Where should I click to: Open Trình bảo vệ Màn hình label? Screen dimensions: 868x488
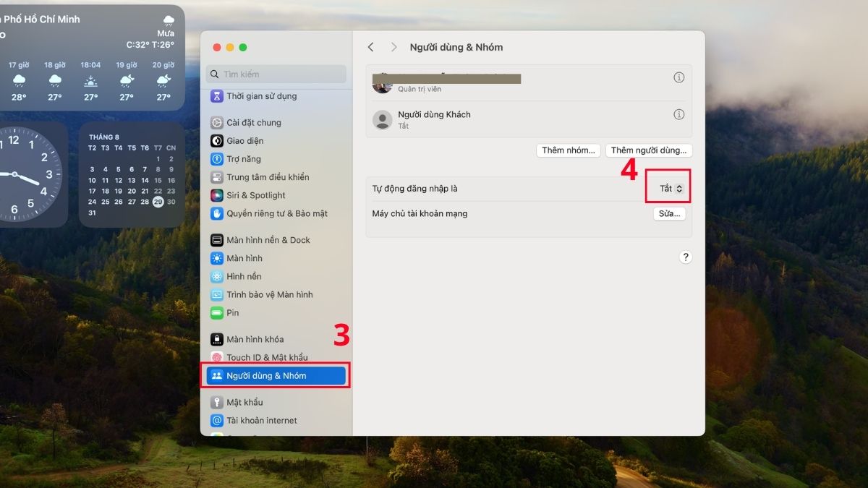270,294
